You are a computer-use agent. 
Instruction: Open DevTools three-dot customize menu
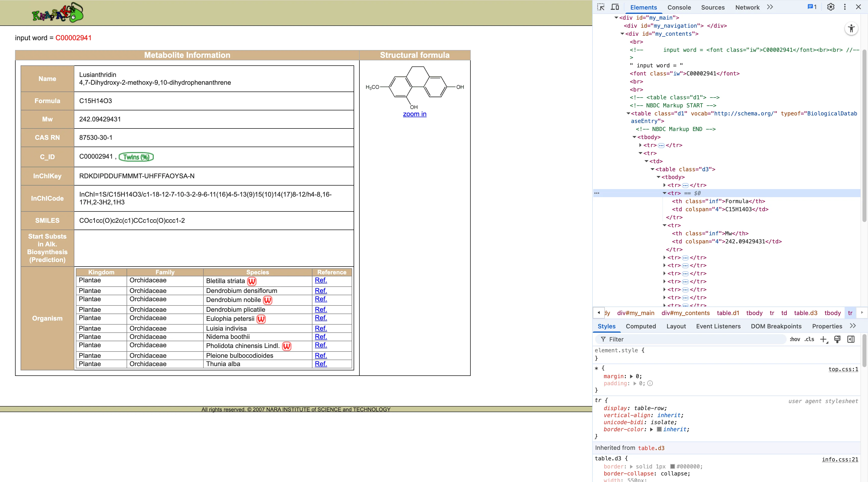click(x=845, y=7)
